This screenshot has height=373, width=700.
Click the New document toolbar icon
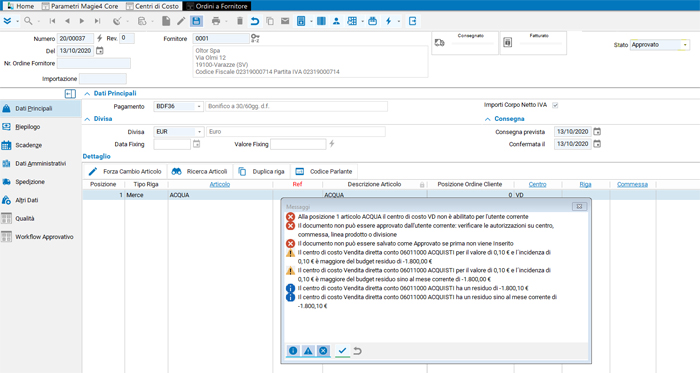[166, 21]
